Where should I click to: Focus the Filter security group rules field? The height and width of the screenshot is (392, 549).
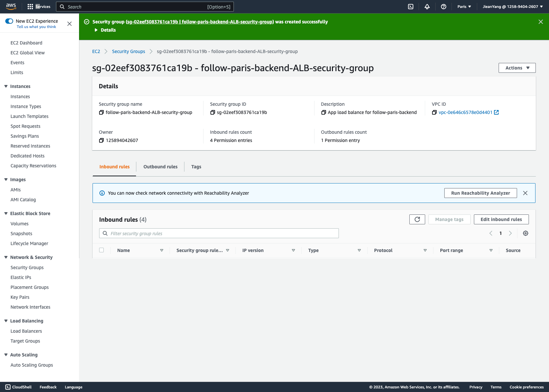click(x=219, y=233)
